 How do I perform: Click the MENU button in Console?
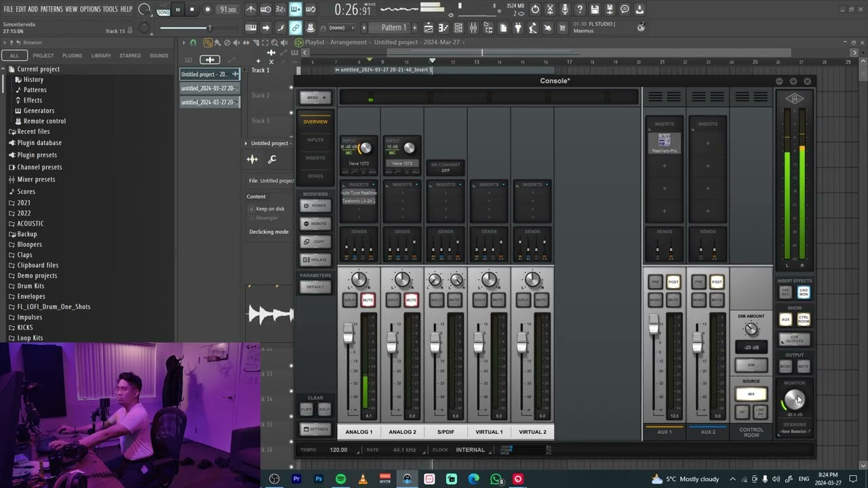(x=315, y=98)
